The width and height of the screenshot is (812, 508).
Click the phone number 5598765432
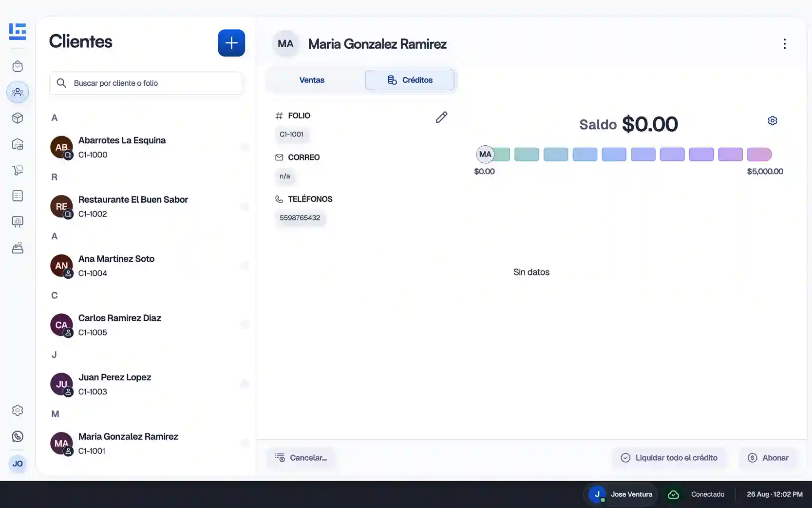point(300,218)
